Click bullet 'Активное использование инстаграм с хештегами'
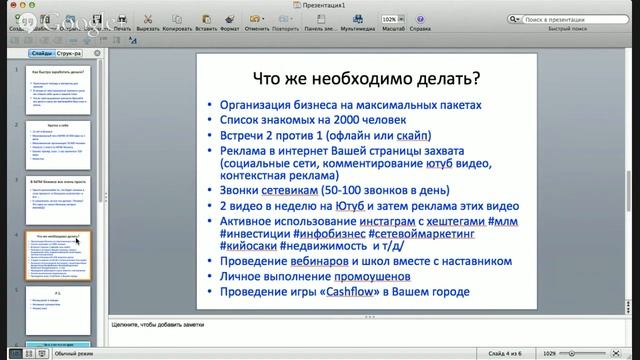 pos(369,233)
